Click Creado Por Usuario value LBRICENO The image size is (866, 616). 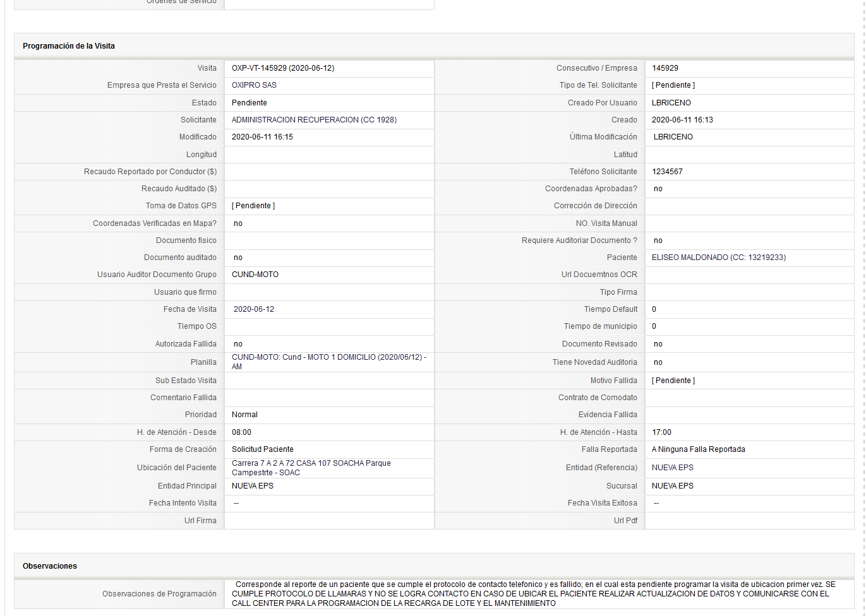[671, 103]
